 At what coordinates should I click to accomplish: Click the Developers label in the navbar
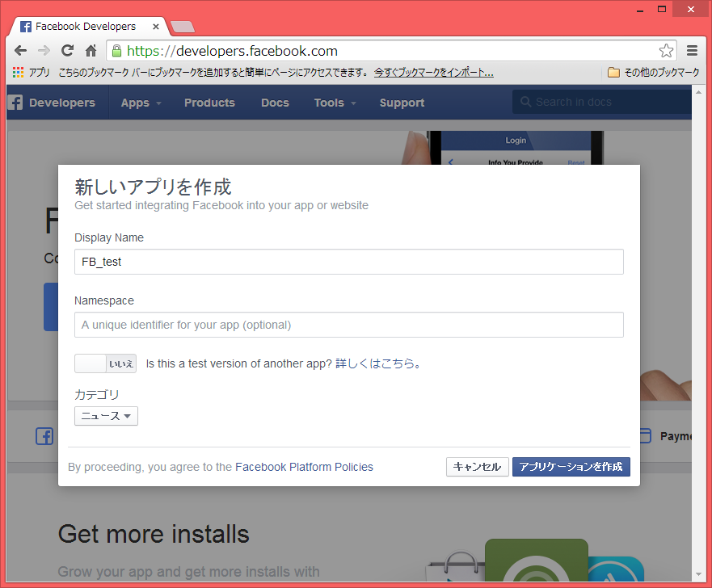click(62, 103)
